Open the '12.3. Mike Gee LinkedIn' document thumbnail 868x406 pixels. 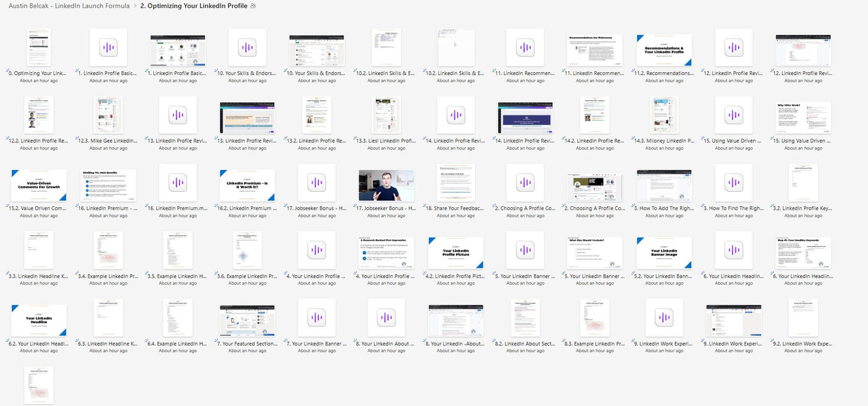click(108, 115)
